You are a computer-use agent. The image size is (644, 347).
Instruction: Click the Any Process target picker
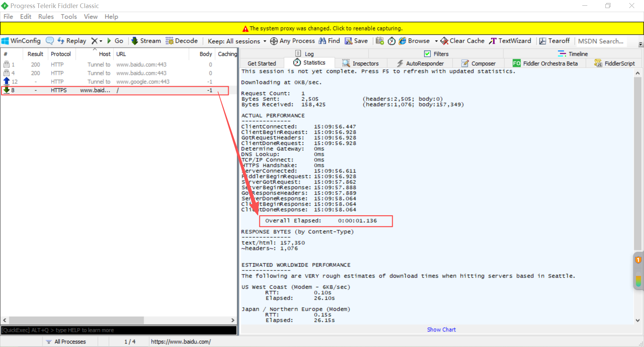pyautogui.click(x=292, y=41)
